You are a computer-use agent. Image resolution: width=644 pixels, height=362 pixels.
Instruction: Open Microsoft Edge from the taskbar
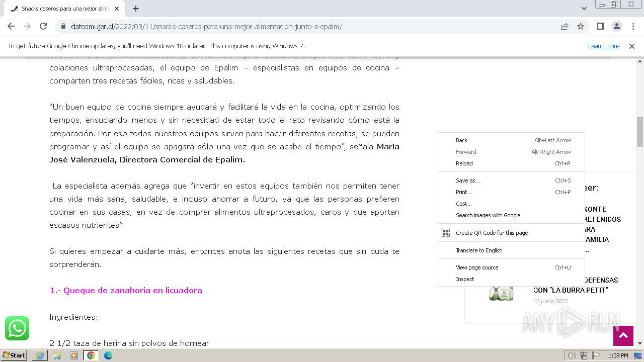click(x=108, y=355)
